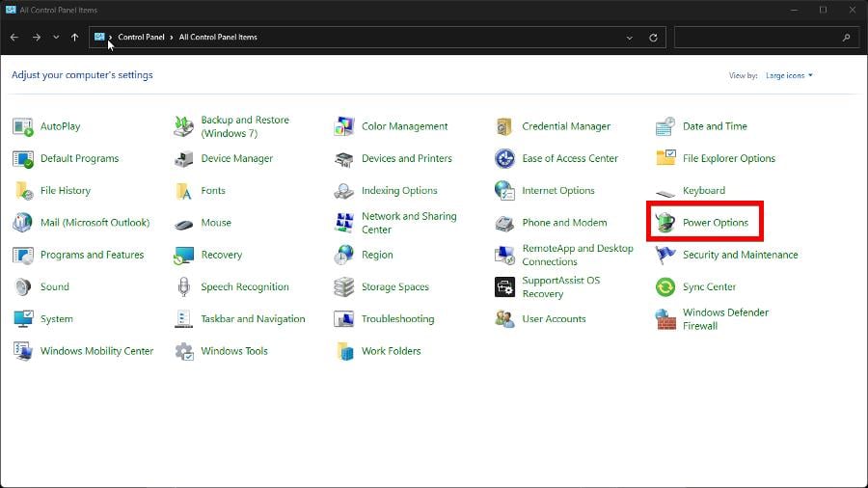868x488 pixels.
Task: Open the Recovery icon
Action: pyautogui.click(x=184, y=256)
